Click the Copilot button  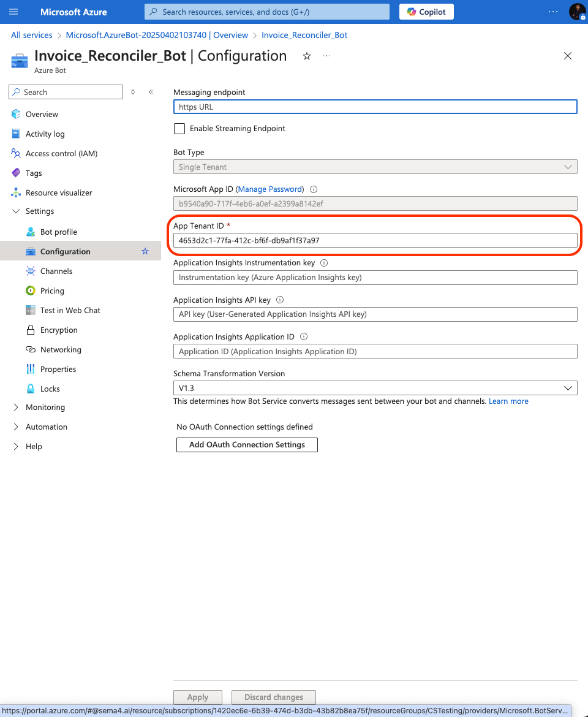pyautogui.click(x=426, y=12)
